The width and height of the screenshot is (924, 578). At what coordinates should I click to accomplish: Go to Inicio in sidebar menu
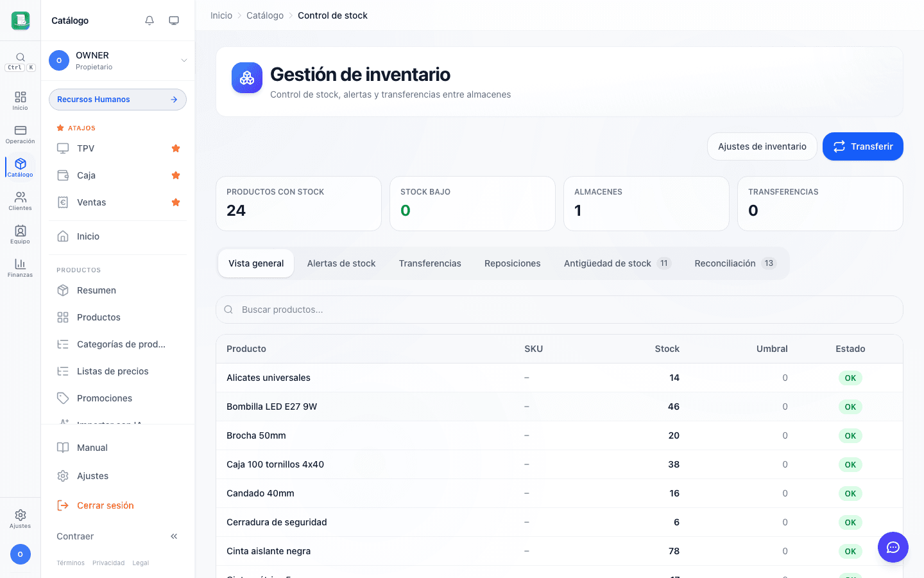(x=117, y=236)
